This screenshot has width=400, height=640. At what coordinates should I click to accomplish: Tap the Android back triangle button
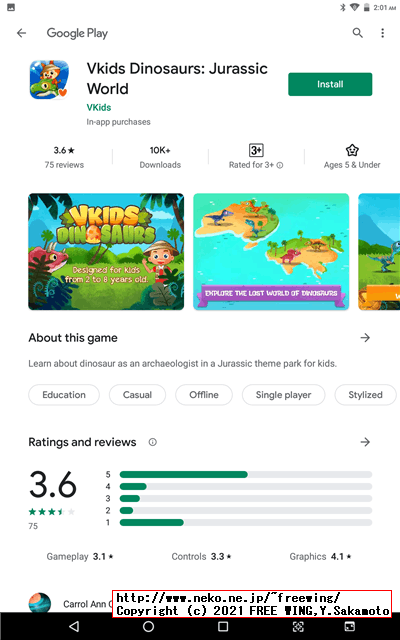[x=74, y=626]
